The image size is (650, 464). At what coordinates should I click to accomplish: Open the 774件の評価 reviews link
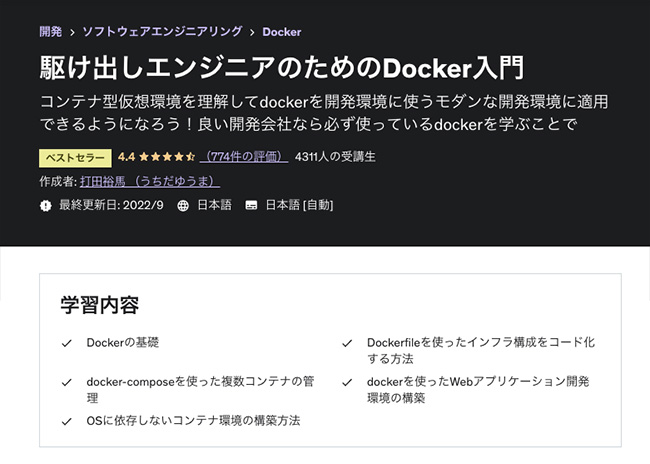click(x=244, y=157)
